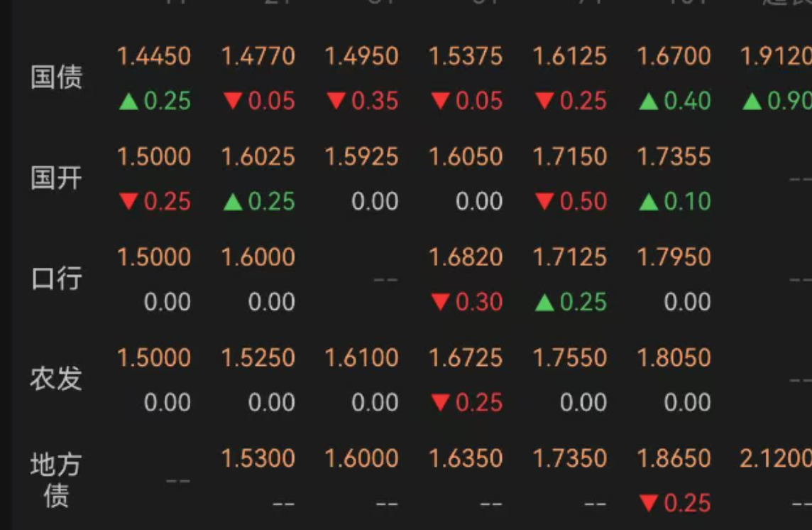Click red down arrow beside 0.30
812x530 pixels.
click(441, 302)
